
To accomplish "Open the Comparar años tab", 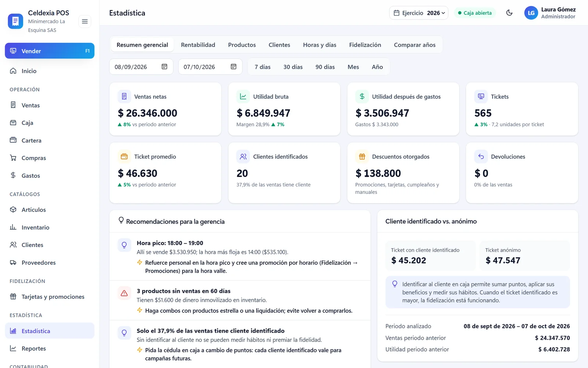I will [x=415, y=45].
